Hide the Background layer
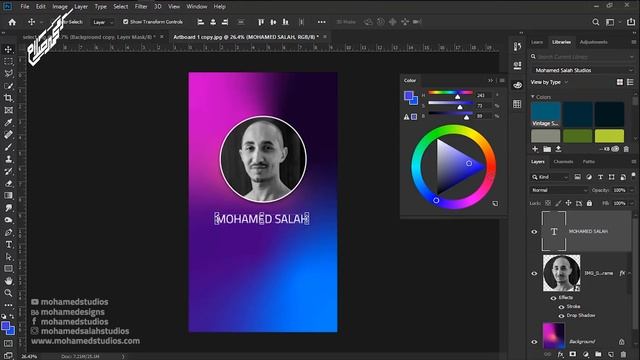The image size is (640, 360). click(x=534, y=342)
